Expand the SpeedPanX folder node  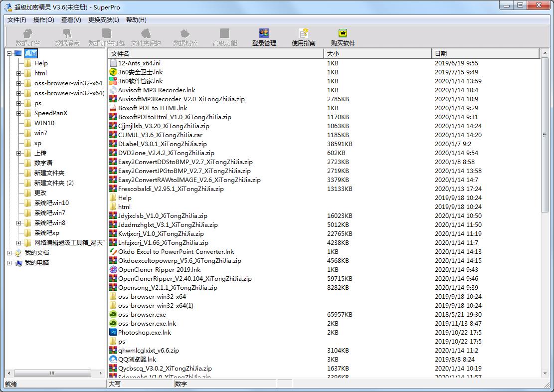coord(18,114)
